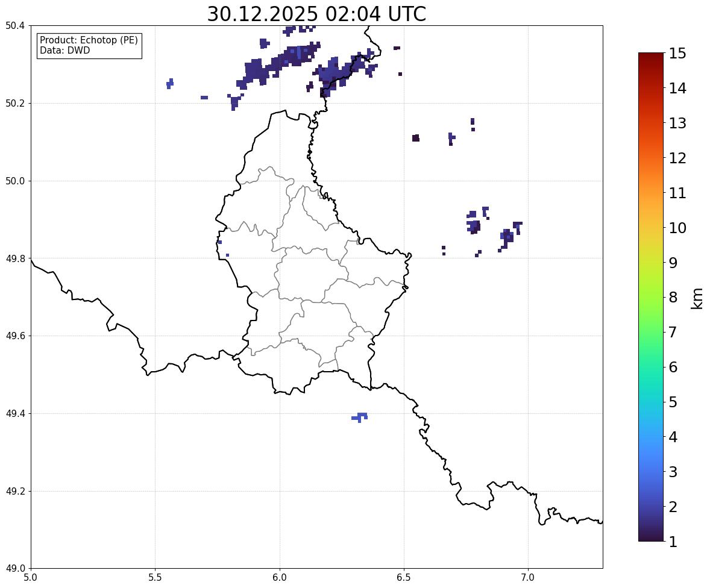Click the colorbar tick label 8
Viewport: 710px width, 588px height.
click(x=673, y=298)
